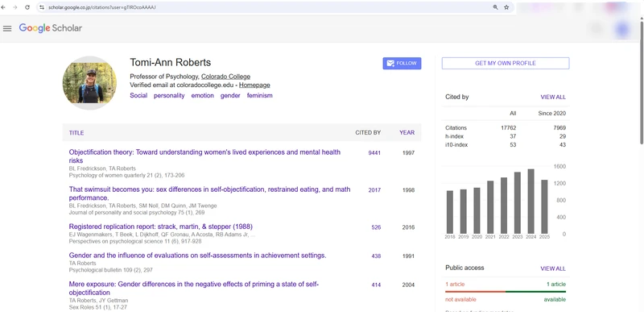Select the Social interest tag
644x312 pixels.
pyautogui.click(x=138, y=95)
